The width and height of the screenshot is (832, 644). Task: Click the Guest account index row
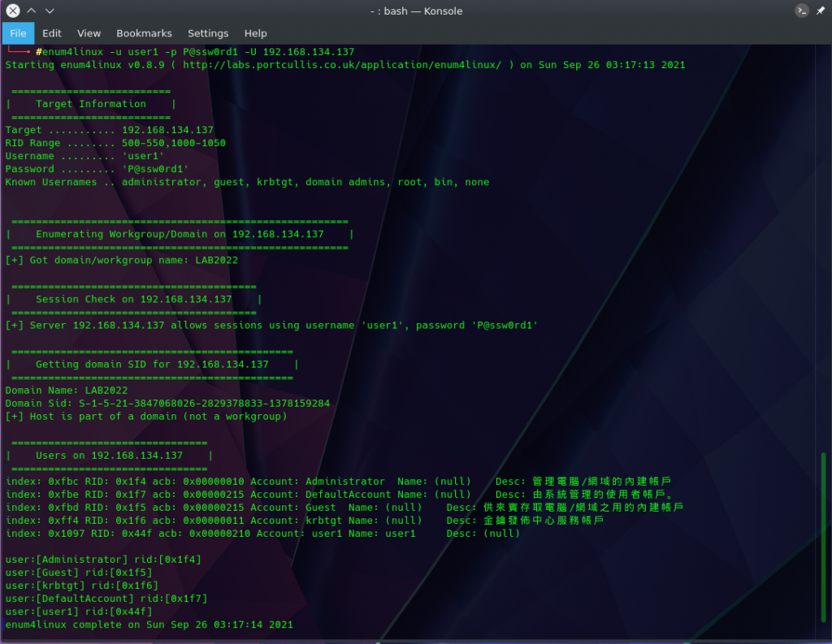344,508
